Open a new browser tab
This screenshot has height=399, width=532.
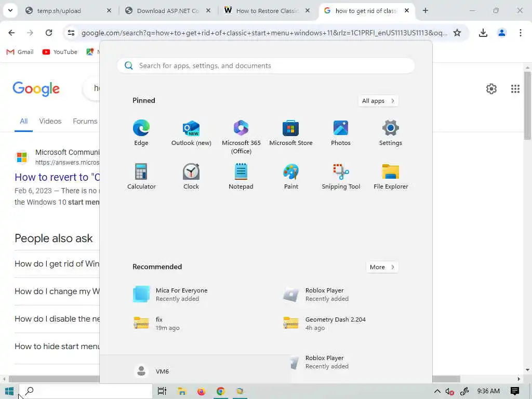425,10
